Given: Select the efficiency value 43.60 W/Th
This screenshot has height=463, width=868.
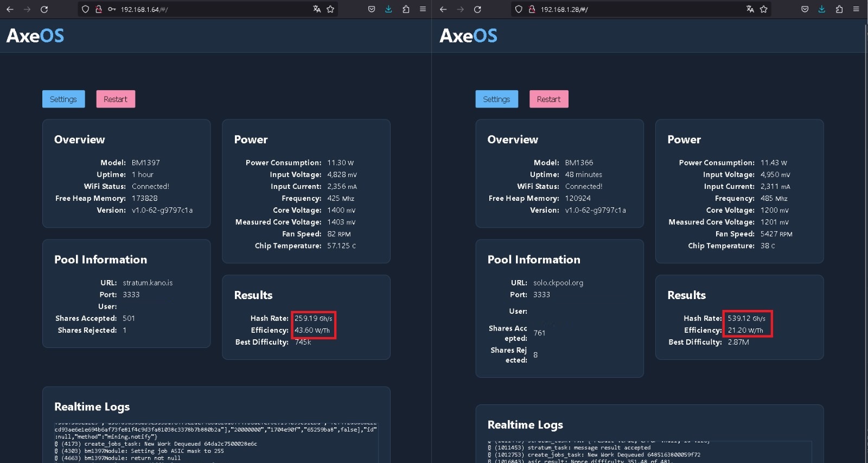Looking at the screenshot, I should point(312,330).
